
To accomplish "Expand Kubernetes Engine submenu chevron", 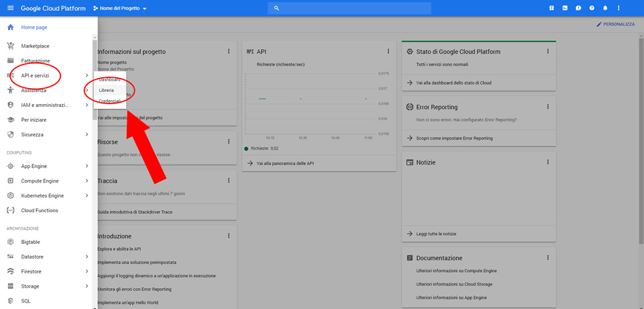I will click(87, 196).
